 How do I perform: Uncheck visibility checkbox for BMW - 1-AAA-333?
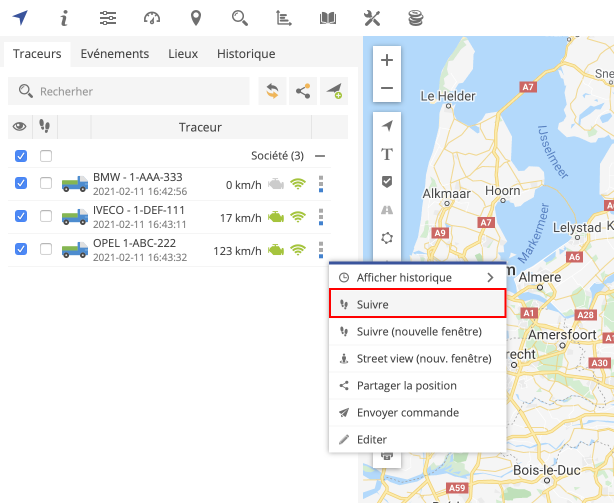pyautogui.click(x=21, y=183)
